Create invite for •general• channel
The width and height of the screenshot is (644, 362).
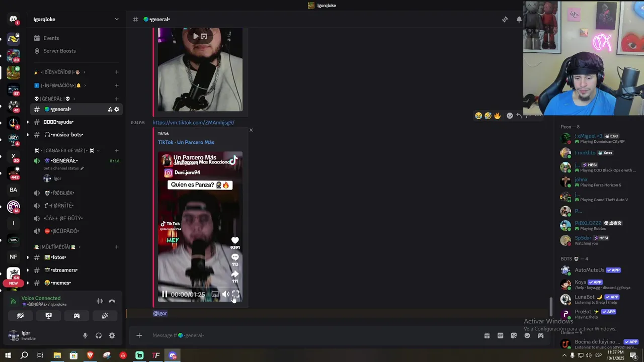tap(110, 110)
